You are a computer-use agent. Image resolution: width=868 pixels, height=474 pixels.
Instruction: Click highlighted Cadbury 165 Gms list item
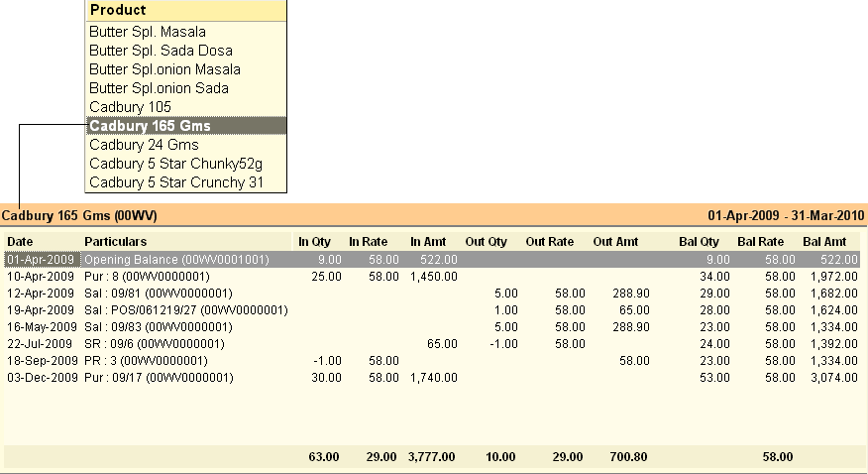coord(186,126)
